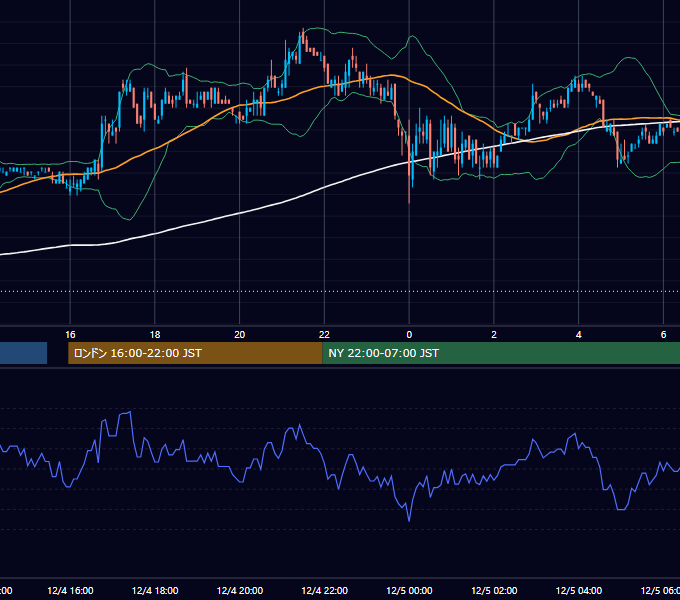
Task: Click hour label 2 on price chart axis
Action: pyautogui.click(x=494, y=334)
